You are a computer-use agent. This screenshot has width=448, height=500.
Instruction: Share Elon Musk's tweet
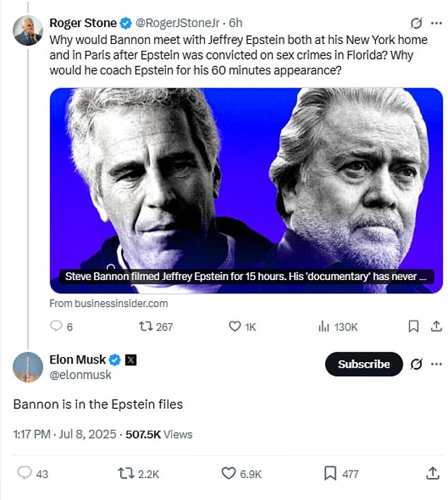[432, 473]
